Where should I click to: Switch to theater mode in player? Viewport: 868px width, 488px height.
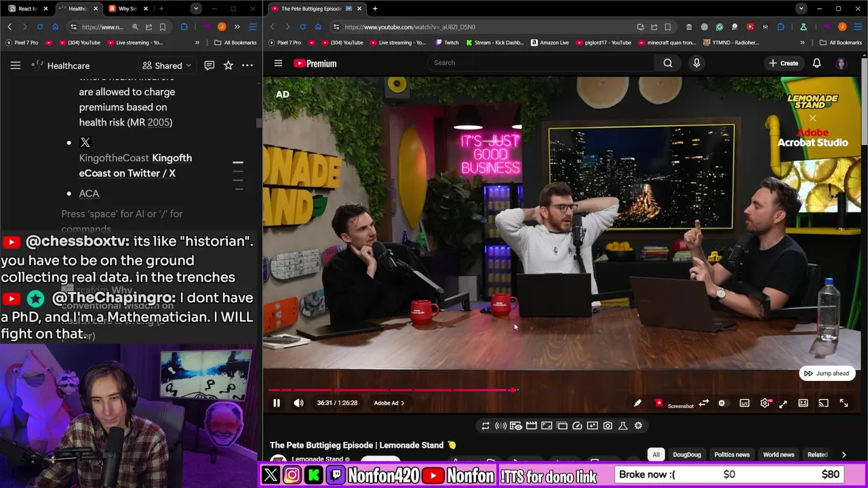[803, 403]
